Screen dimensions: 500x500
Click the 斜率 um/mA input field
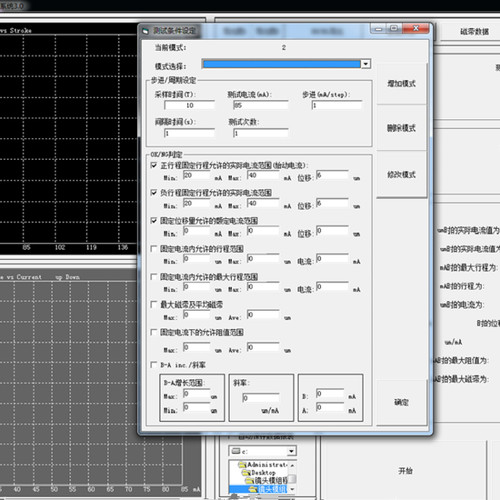pyautogui.click(x=261, y=398)
